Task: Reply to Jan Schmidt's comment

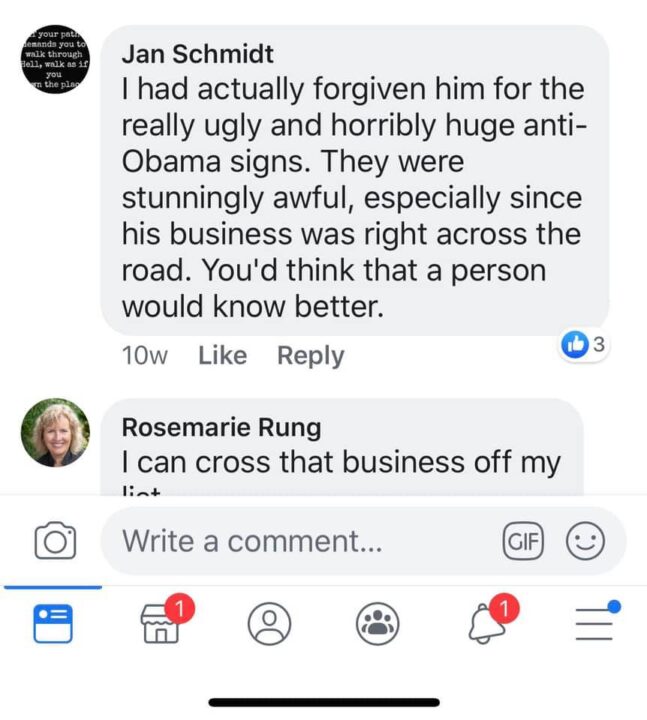Action: click(310, 356)
